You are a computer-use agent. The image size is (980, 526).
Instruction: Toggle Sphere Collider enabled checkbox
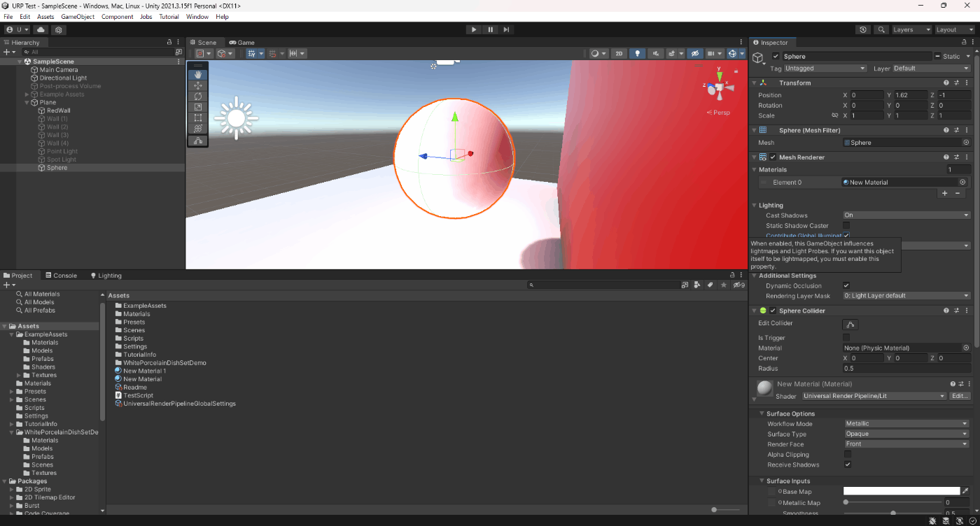coord(773,311)
